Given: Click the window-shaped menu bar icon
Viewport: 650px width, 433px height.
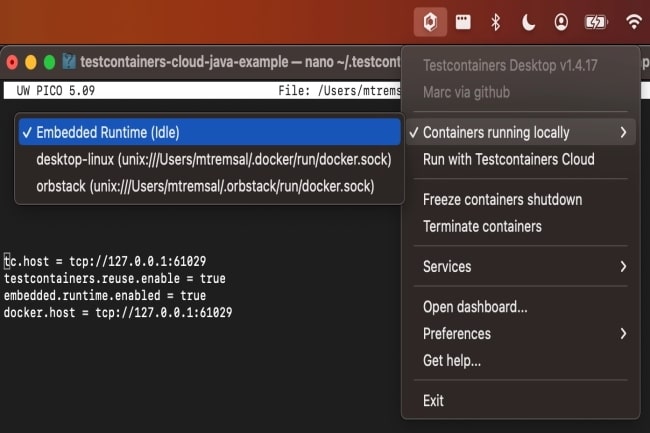Looking at the screenshot, I should (x=463, y=22).
